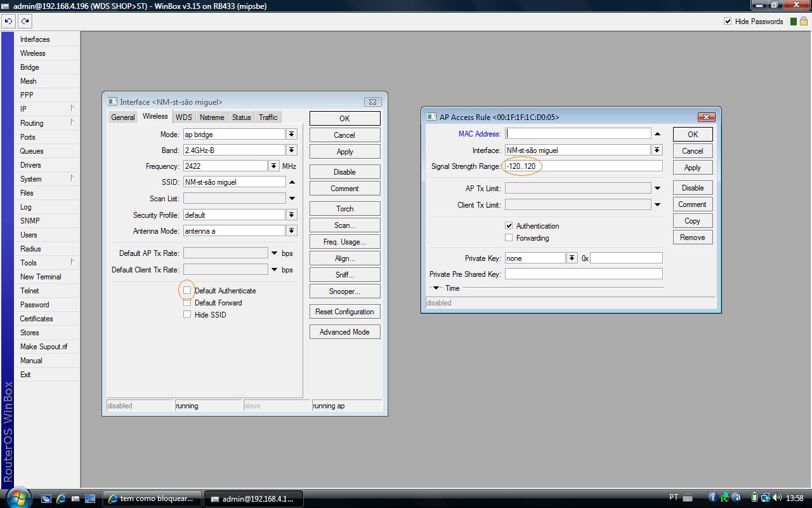Click the network tray icon
The width and height of the screenshot is (812, 508).
[766, 498]
